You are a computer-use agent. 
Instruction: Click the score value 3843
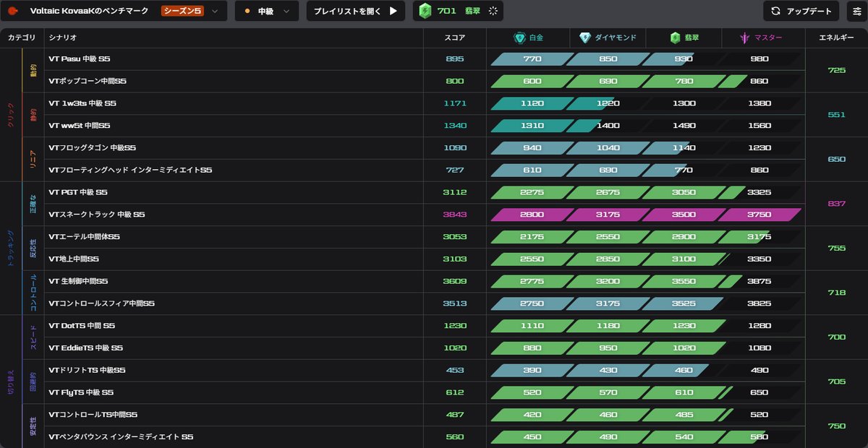coord(455,215)
